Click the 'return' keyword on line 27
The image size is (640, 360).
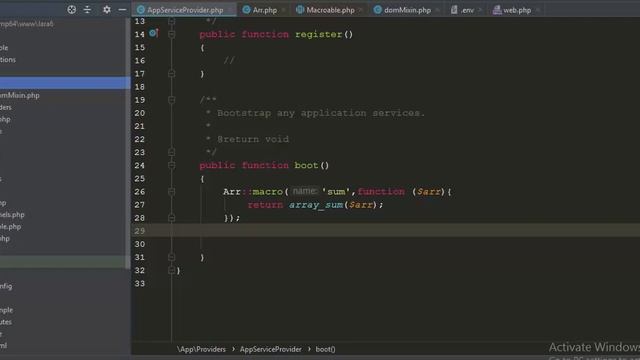[x=265, y=205]
